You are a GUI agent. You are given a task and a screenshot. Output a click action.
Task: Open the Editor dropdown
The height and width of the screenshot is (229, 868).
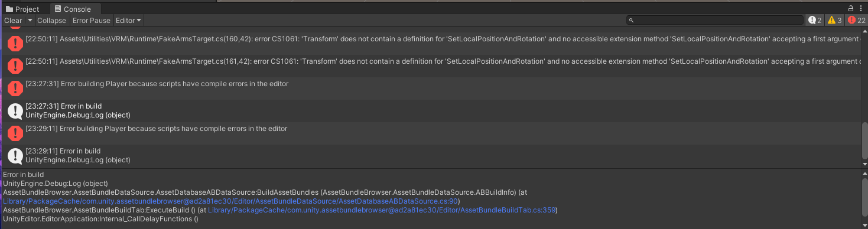click(128, 20)
